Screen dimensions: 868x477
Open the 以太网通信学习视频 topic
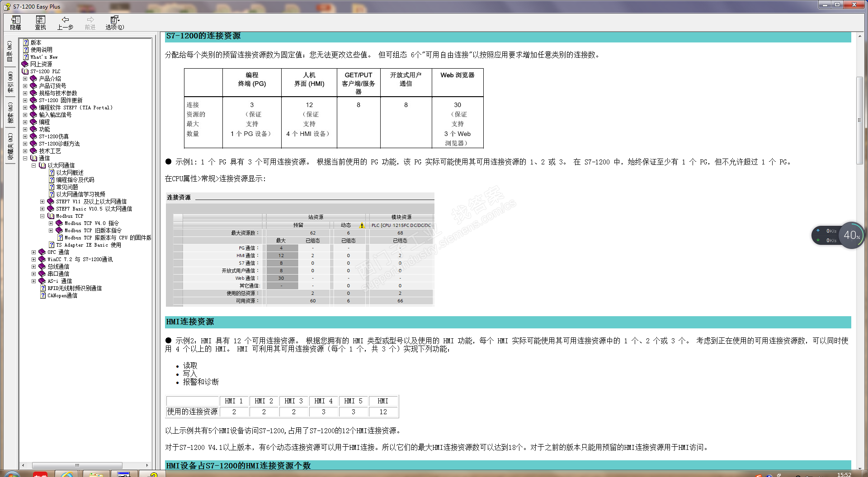tap(80, 194)
